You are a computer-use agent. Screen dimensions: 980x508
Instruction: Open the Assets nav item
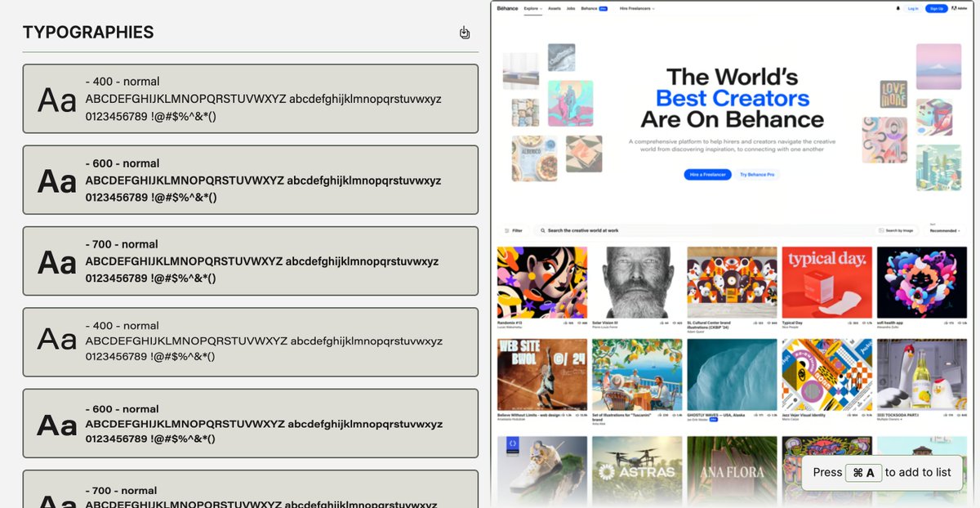pos(555,8)
